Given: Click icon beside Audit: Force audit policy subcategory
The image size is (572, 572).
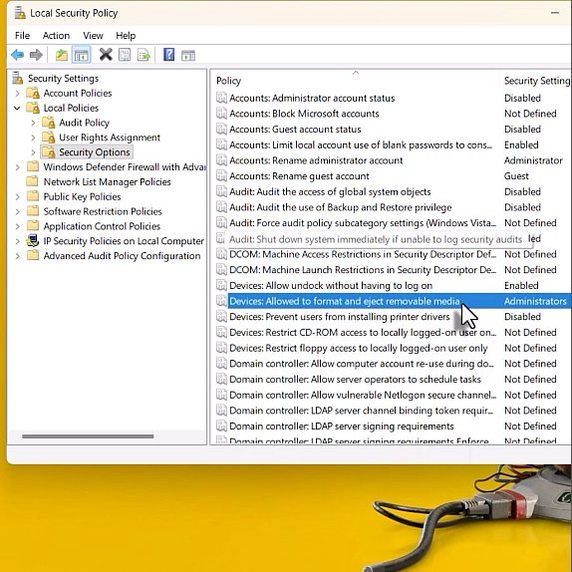Looking at the screenshot, I should coord(221,223).
